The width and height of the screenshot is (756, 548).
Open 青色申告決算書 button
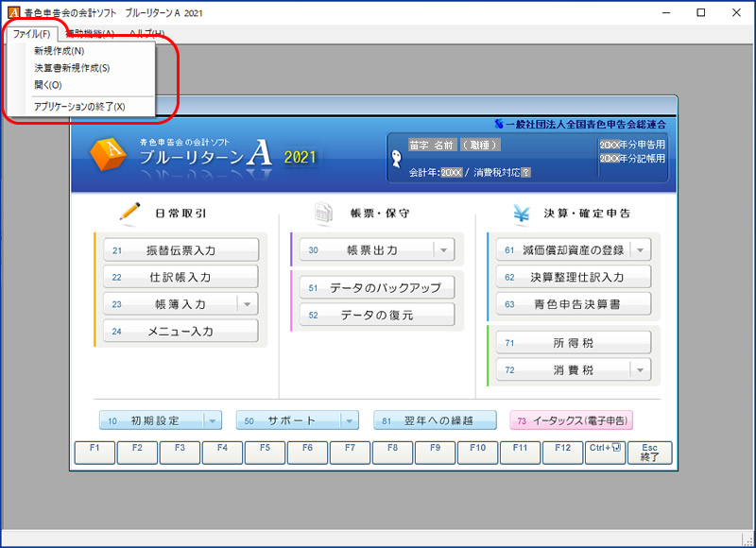pyautogui.click(x=574, y=304)
